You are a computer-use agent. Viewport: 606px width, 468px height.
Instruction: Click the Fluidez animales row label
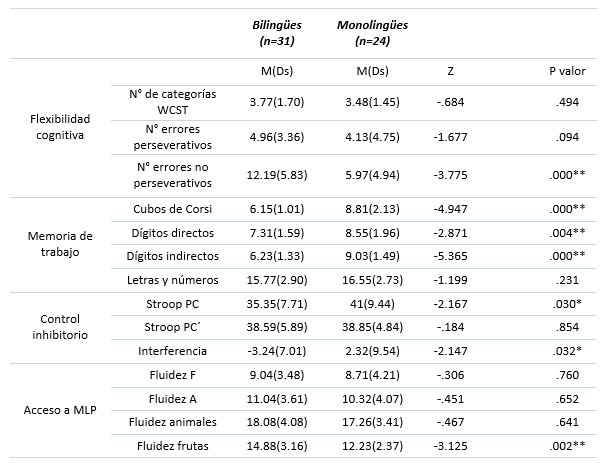[174, 422]
